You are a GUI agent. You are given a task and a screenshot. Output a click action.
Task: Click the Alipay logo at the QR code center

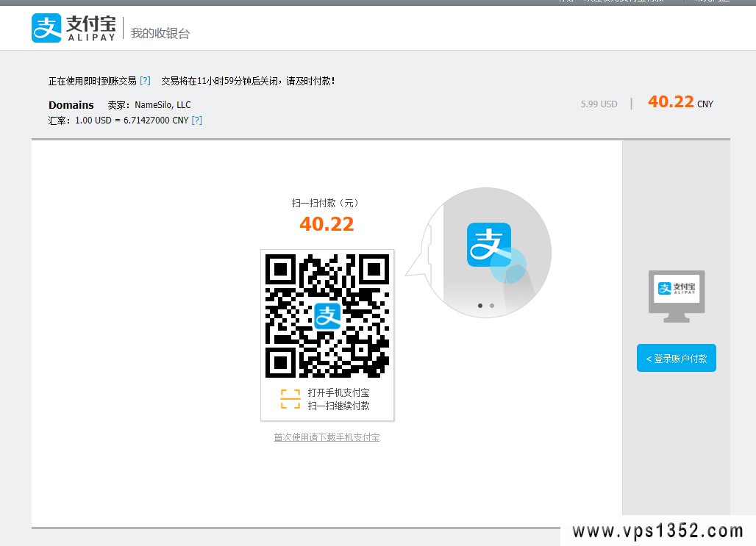(x=327, y=316)
